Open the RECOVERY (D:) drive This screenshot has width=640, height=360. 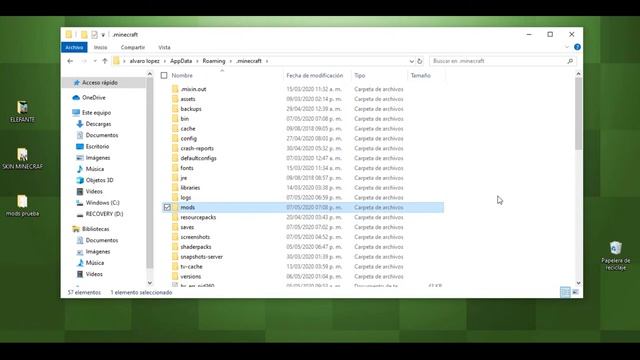coord(104,214)
